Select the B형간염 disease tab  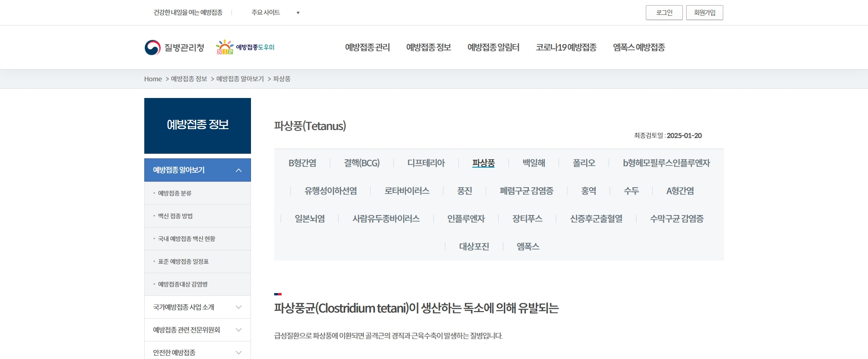[x=302, y=163]
